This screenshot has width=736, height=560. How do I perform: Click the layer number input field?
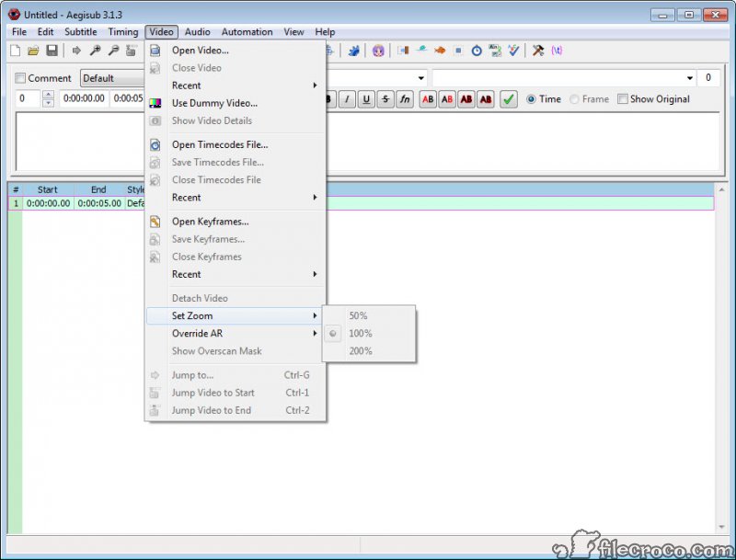(29, 98)
